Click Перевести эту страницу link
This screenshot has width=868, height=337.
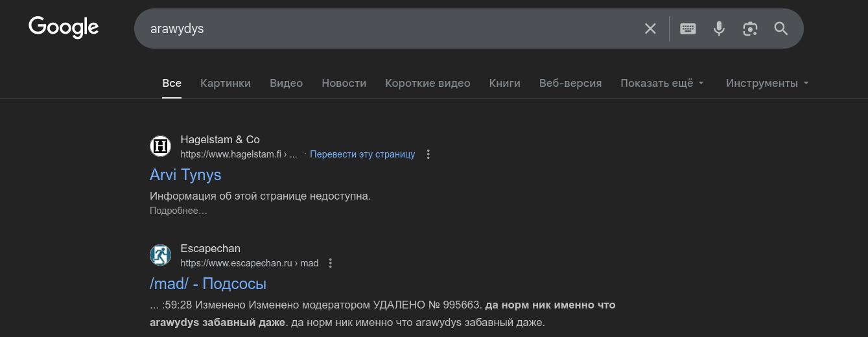362,154
